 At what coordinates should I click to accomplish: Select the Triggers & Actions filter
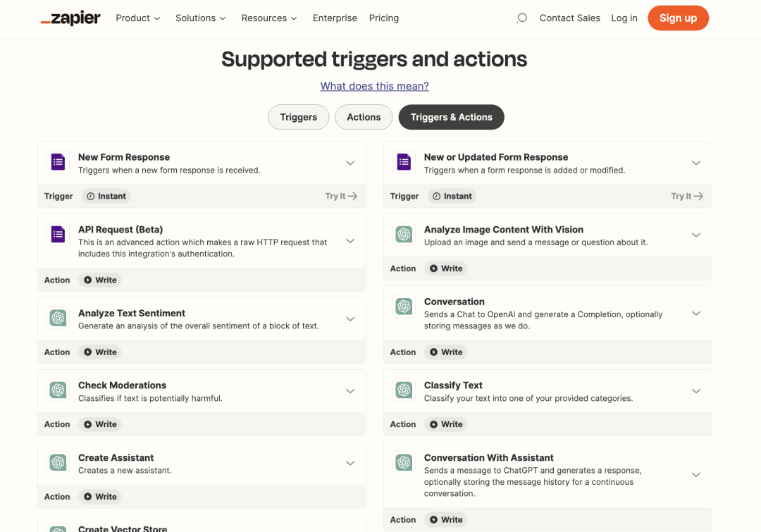(x=452, y=117)
